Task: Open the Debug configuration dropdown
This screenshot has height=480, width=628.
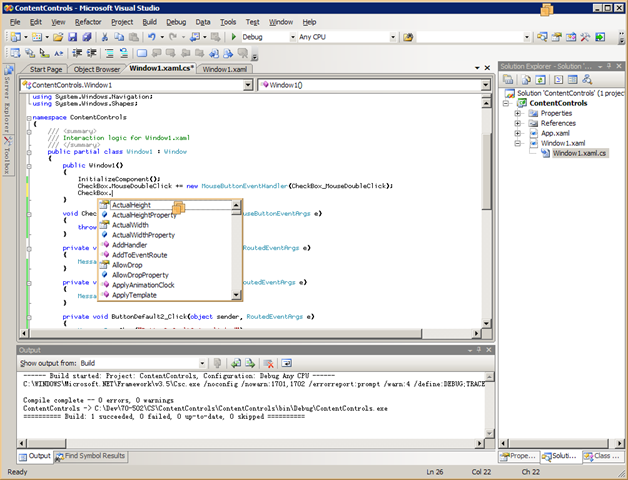Action: [x=293, y=37]
